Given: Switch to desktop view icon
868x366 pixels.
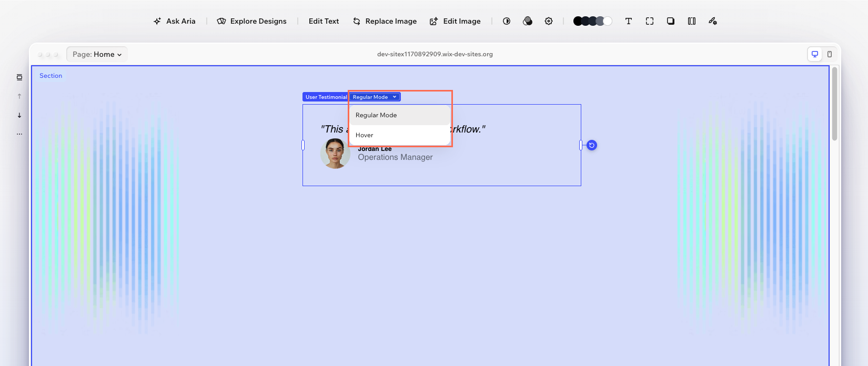Looking at the screenshot, I should [815, 54].
